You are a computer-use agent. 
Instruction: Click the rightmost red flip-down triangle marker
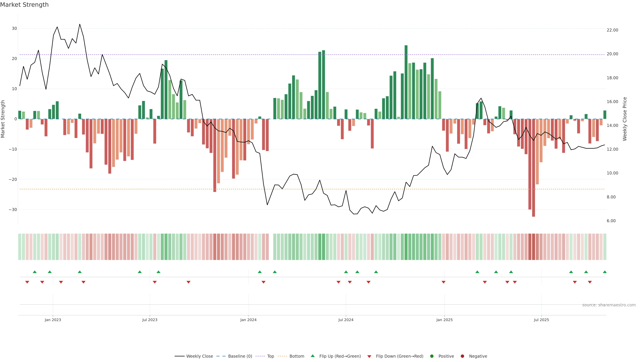click(x=590, y=282)
